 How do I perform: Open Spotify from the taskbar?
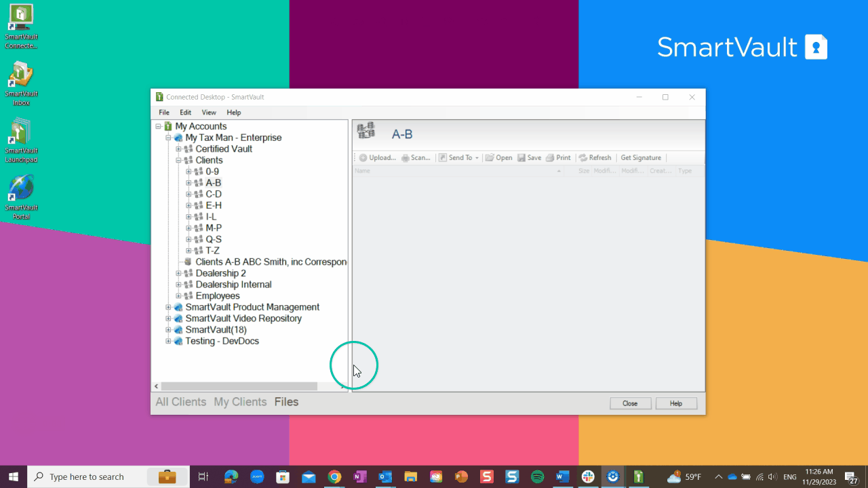tap(537, 476)
